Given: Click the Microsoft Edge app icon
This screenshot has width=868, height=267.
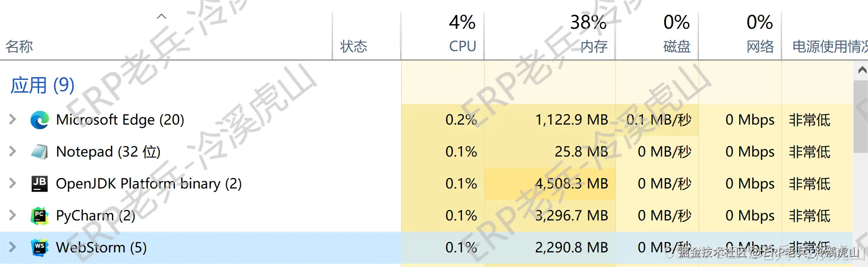Looking at the screenshot, I should click(x=39, y=120).
